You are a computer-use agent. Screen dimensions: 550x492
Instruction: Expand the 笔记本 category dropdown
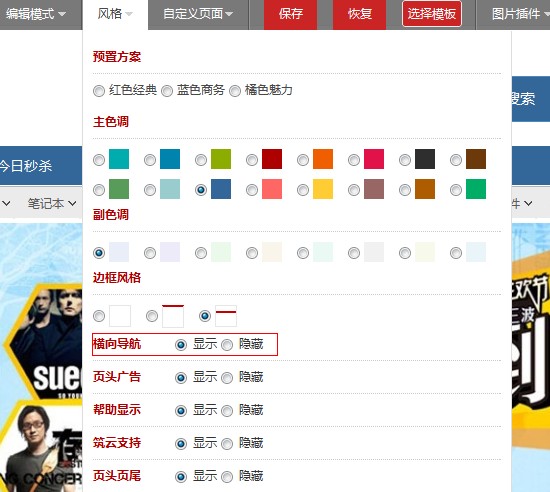(x=52, y=203)
